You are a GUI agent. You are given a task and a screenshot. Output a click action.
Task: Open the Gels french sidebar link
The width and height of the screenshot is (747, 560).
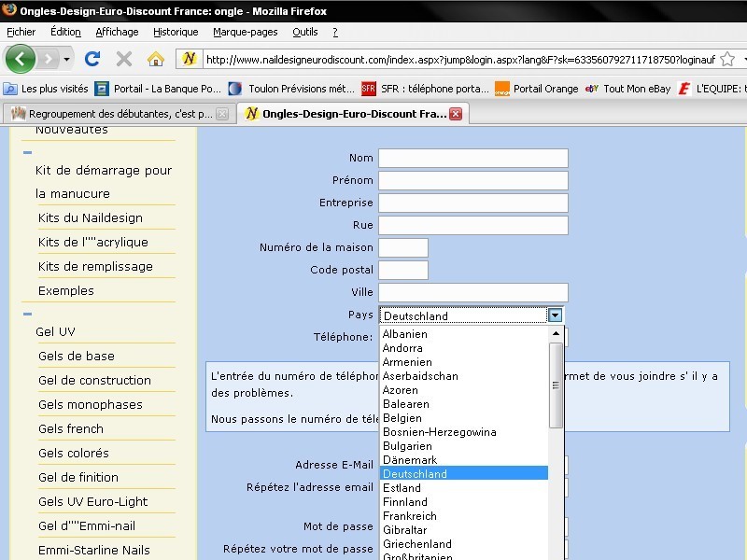tap(71, 428)
